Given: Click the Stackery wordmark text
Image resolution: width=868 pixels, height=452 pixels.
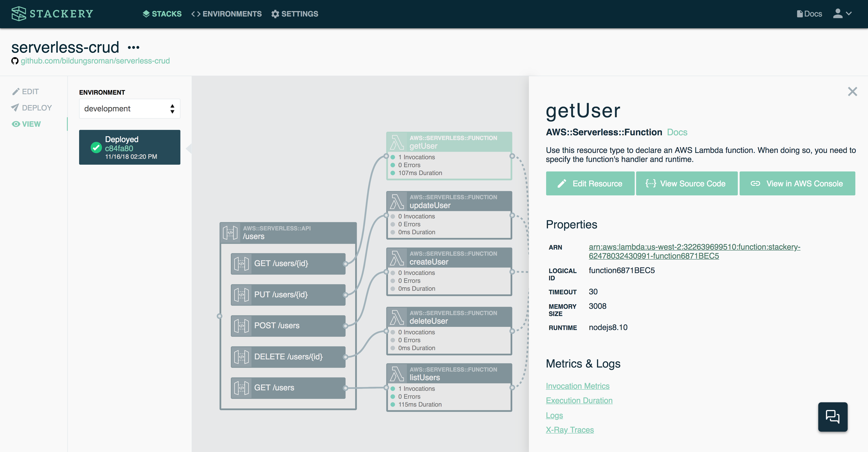Looking at the screenshot, I should 62,14.
